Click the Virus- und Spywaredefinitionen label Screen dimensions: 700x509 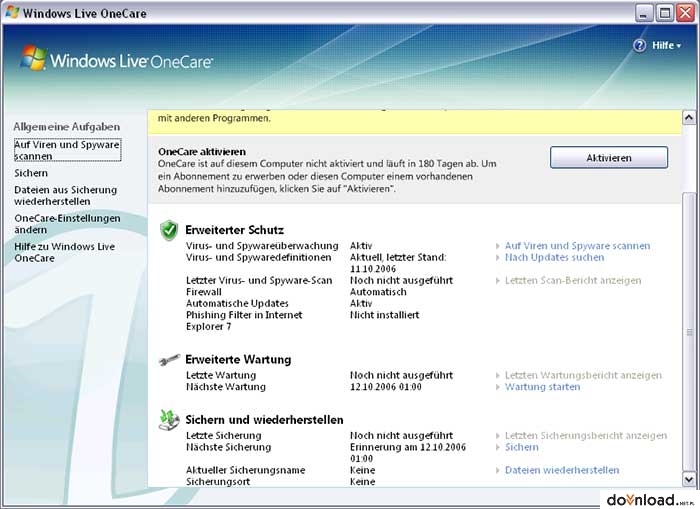click(258, 258)
